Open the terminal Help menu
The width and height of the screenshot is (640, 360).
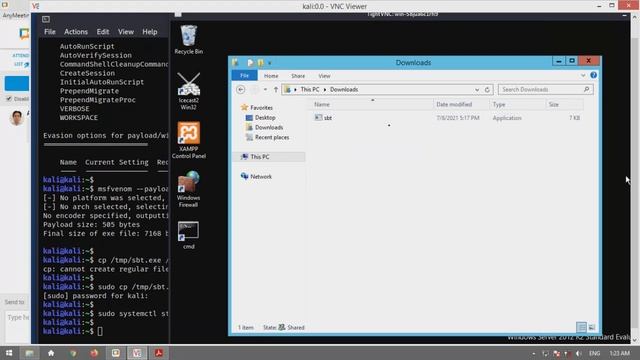coord(150,32)
